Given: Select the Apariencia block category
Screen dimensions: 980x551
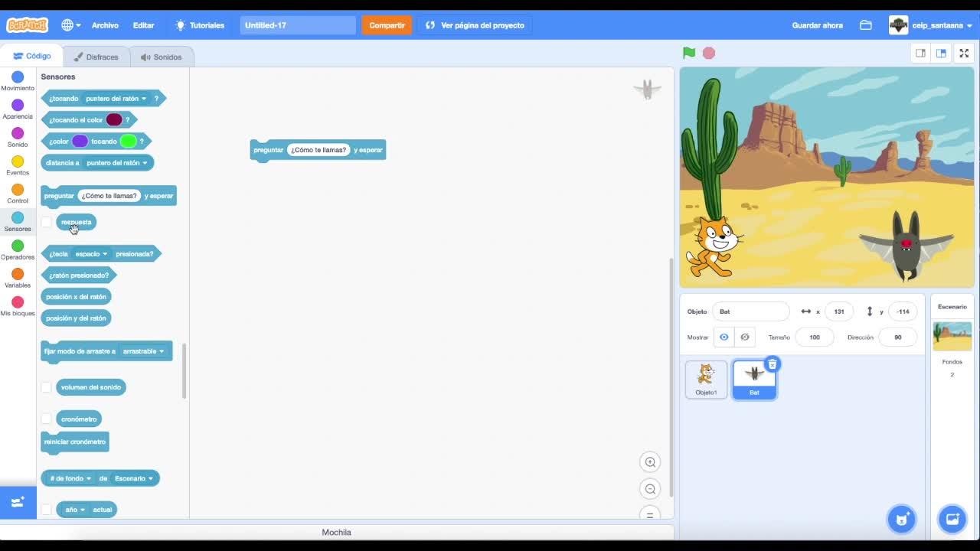Looking at the screenshot, I should tap(18, 109).
